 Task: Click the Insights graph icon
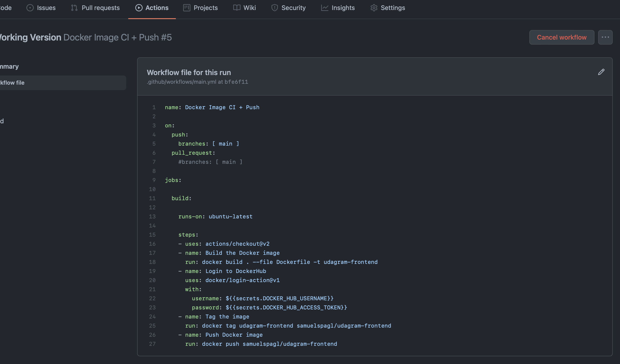[x=325, y=8]
